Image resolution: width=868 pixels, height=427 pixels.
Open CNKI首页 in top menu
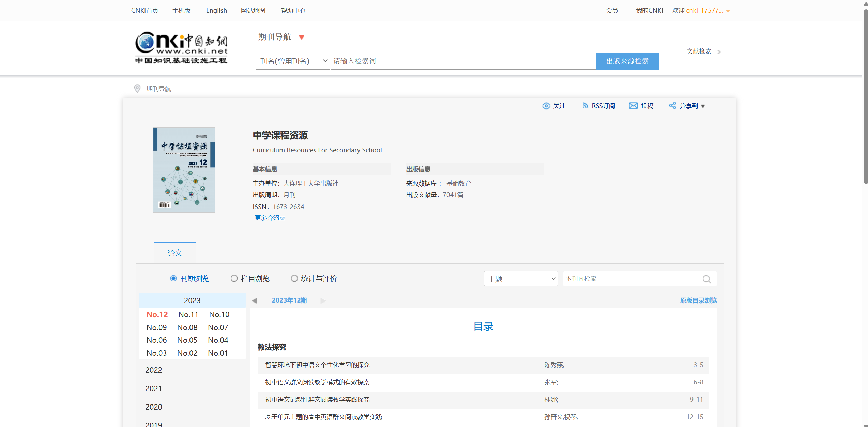pyautogui.click(x=145, y=11)
